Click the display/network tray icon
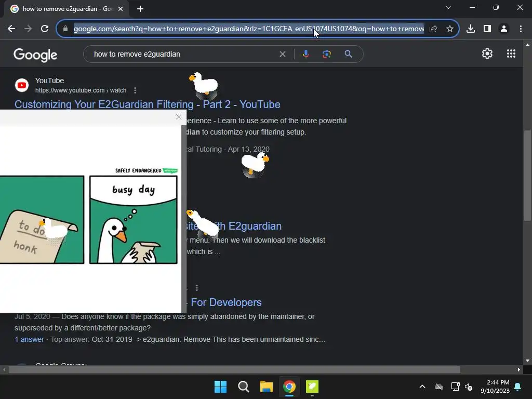The image size is (532, 399). [x=455, y=387]
